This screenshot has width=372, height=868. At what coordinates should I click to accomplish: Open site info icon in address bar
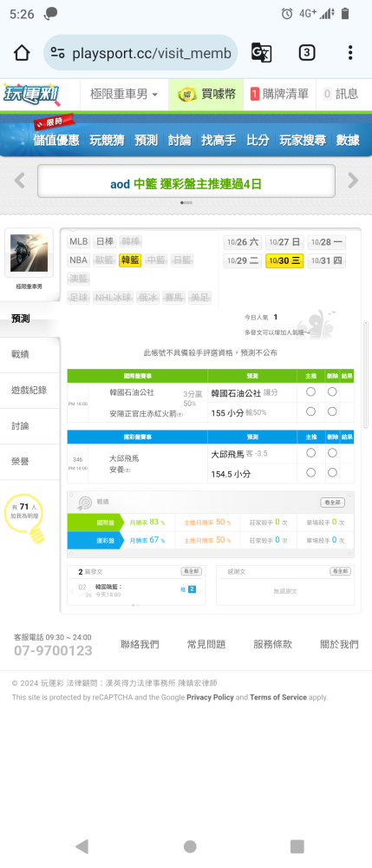pyautogui.click(x=57, y=53)
